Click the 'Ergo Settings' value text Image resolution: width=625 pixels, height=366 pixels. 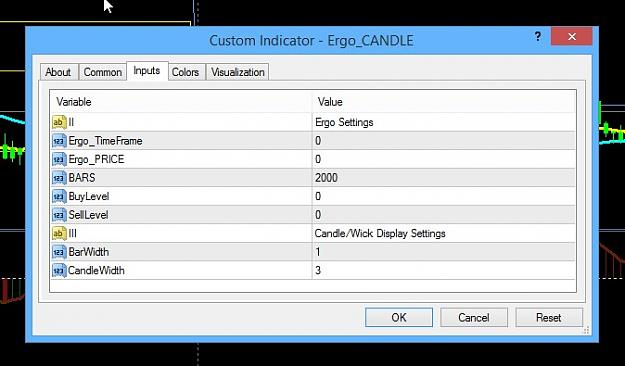(x=344, y=122)
